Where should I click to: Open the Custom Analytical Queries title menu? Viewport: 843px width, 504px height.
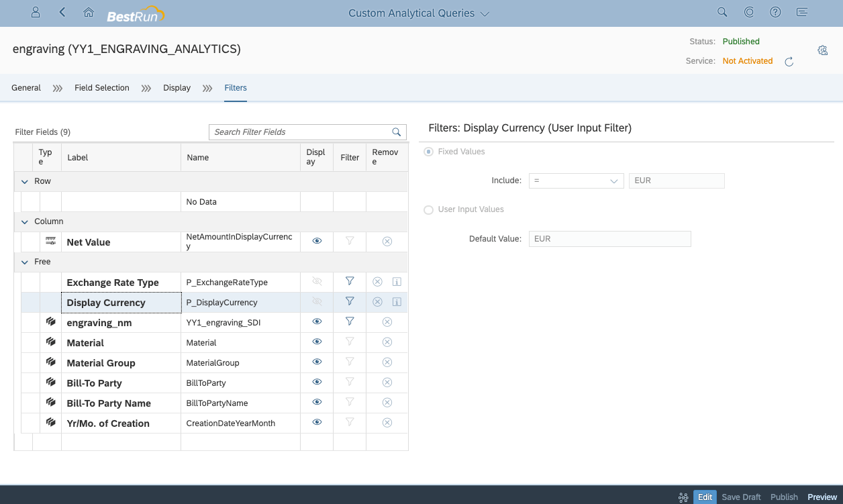[x=485, y=13]
